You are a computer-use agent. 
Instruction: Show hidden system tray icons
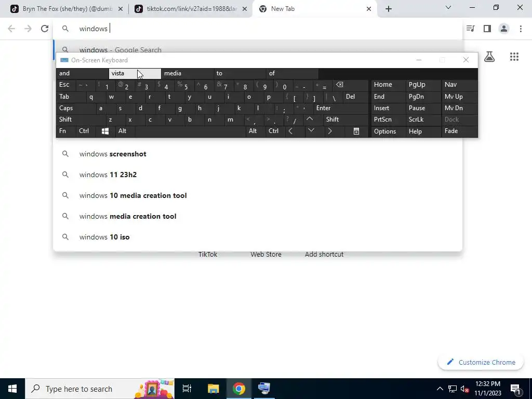[440, 389]
